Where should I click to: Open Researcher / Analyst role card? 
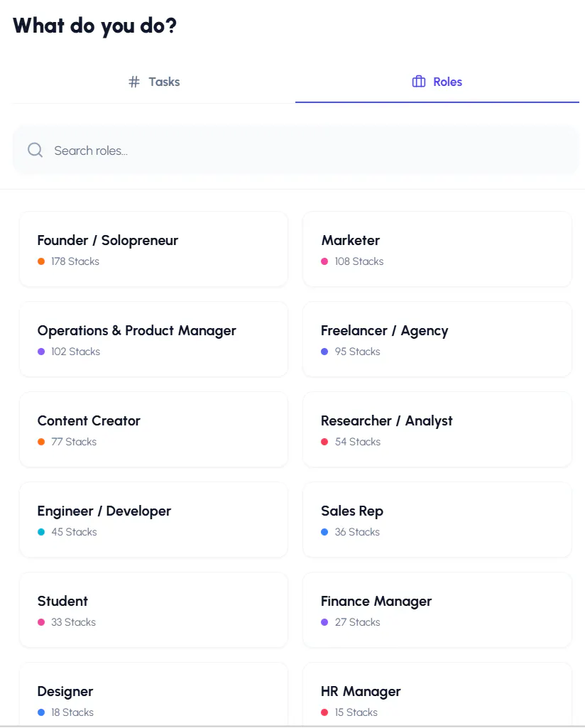pyautogui.click(x=437, y=430)
